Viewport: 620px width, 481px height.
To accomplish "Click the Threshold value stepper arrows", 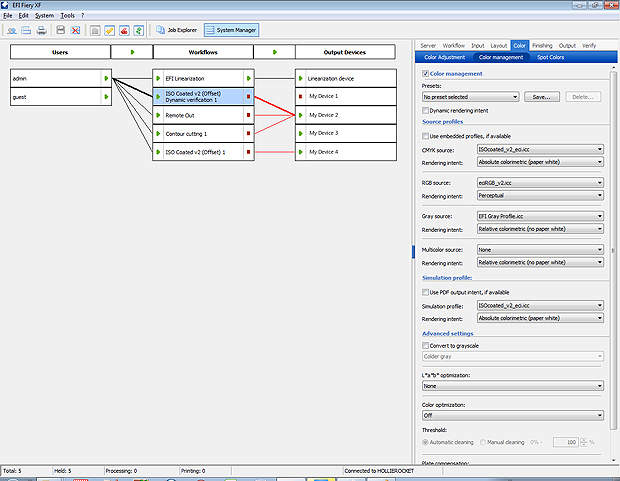I will coord(583,442).
